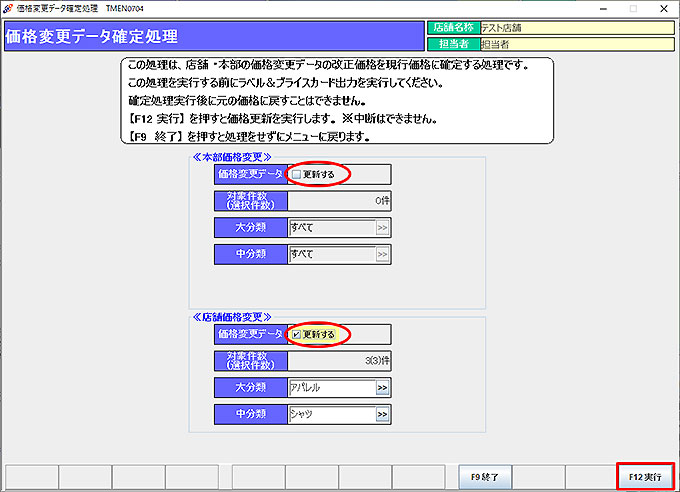This screenshot has width=680, height=492.
Task: Click the 0件 count in 本部価格変更
Action: coord(339,201)
